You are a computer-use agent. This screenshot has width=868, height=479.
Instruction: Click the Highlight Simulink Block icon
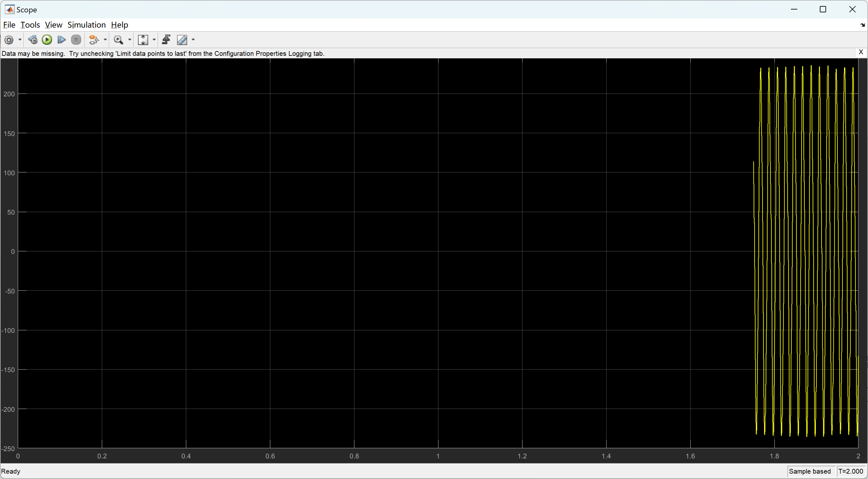(94, 40)
